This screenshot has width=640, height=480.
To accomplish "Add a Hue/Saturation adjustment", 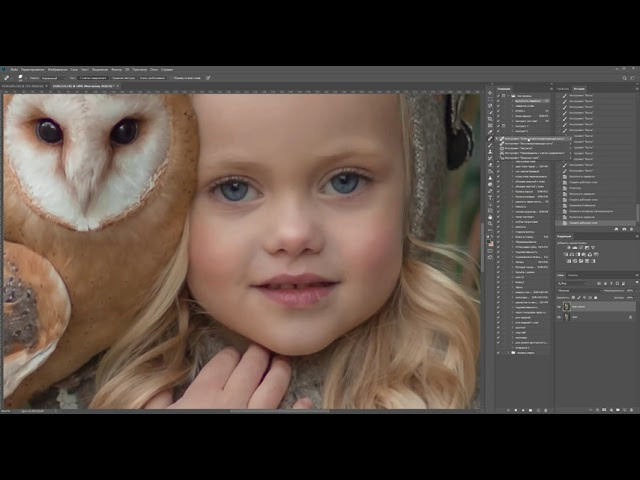I will click(565, 254).
